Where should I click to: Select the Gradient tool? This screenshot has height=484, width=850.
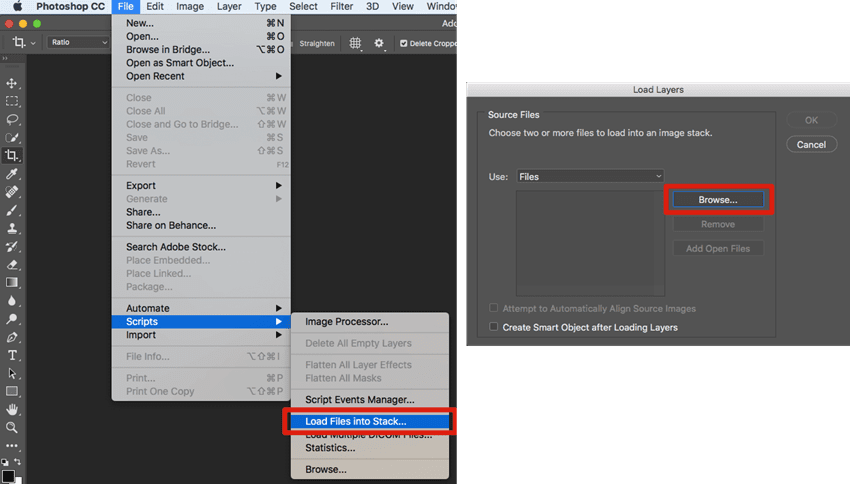[11, 282]
